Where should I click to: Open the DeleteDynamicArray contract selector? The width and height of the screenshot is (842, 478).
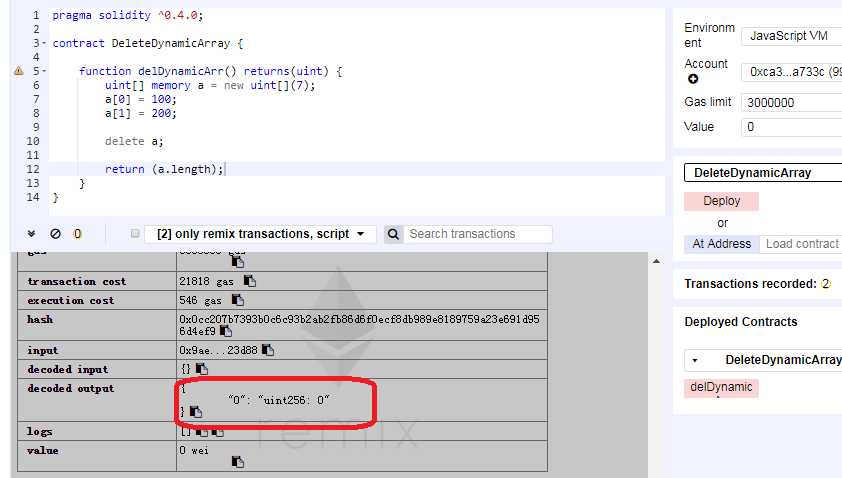763,173
